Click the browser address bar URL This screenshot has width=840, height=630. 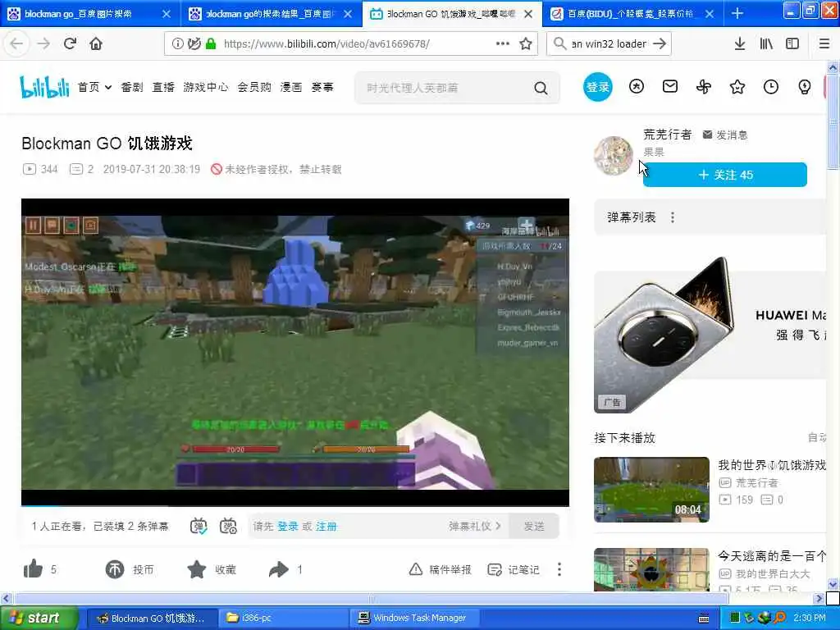pyautogui.click(x=326, y=43)
